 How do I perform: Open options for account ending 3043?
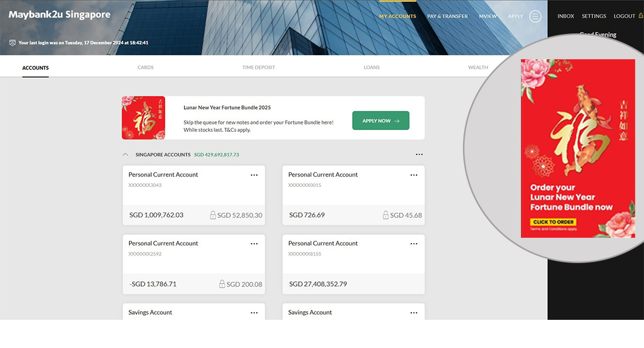point(254,175)
